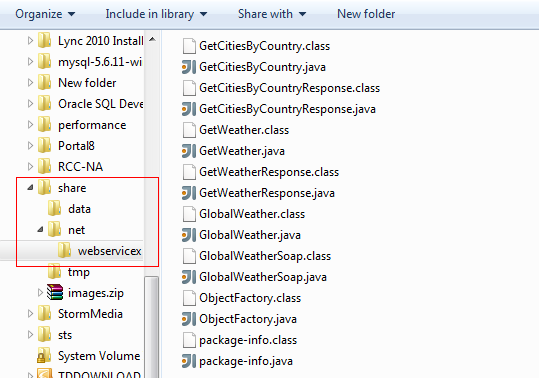The height and width of the screenshot is (378, 539).
Task: Click the images.zip archive icon
Action: 55,292
